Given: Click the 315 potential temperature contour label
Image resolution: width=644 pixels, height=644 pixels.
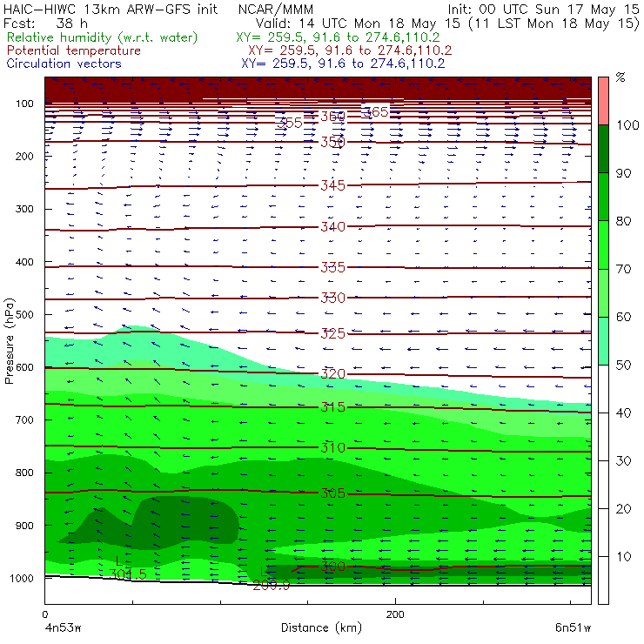Looking at the screenshot, I should [x=332, y=407].
